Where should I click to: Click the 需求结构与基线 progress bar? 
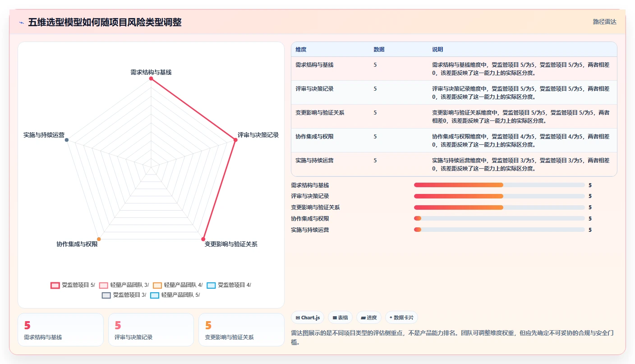coord(499,185)
